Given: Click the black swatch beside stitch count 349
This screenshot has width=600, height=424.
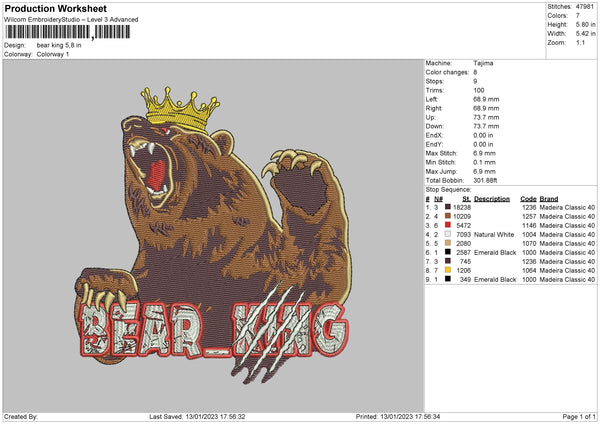Looking at the screenshot, I should 447,279.
